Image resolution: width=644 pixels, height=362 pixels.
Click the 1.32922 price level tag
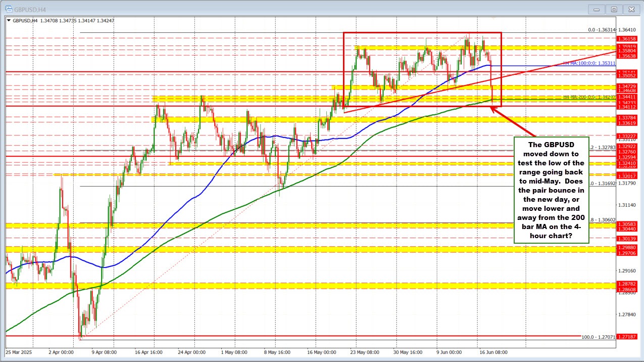[626, 146]
